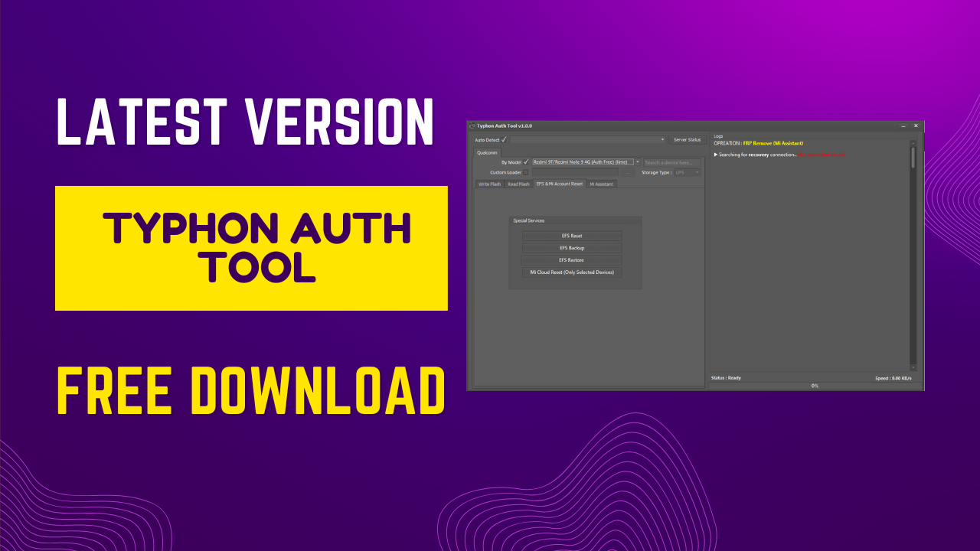Open the Write Flash tab
Screen dimensions: 980x551
489,184
